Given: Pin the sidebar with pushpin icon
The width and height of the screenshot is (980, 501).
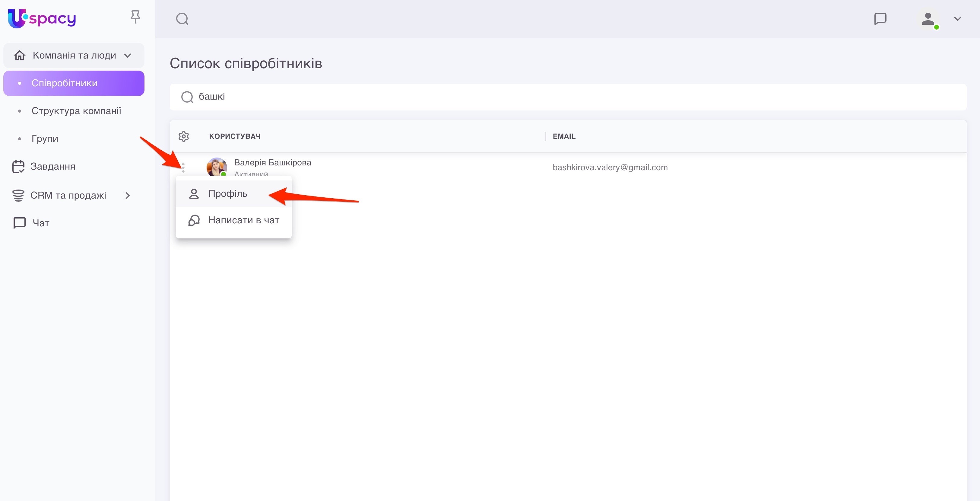Looking at the screenshot, I should 135,17.
